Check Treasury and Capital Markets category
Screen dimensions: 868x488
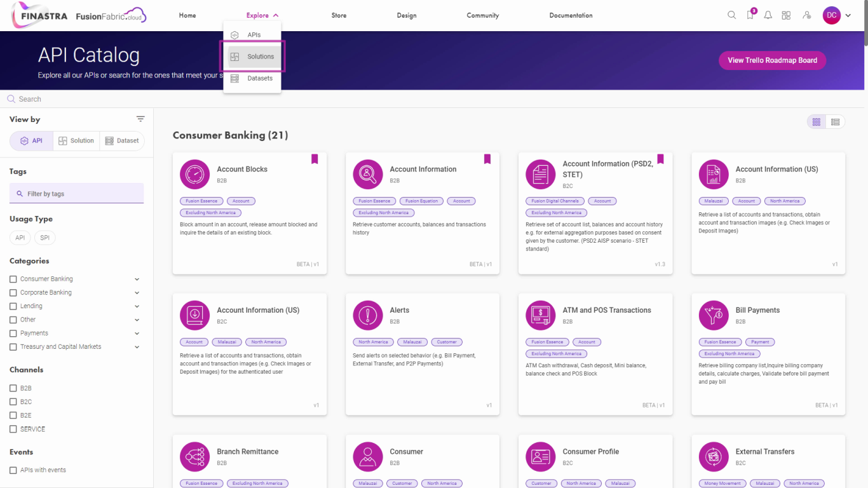click(13, 347)
